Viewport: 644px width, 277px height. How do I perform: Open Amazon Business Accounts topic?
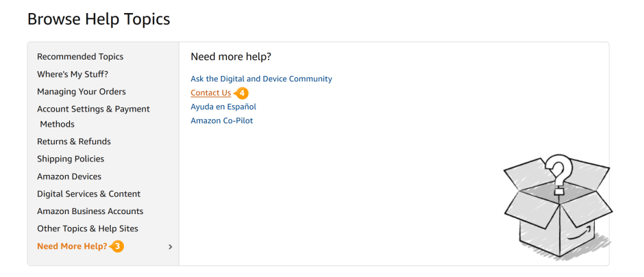(x=90, y=211)
